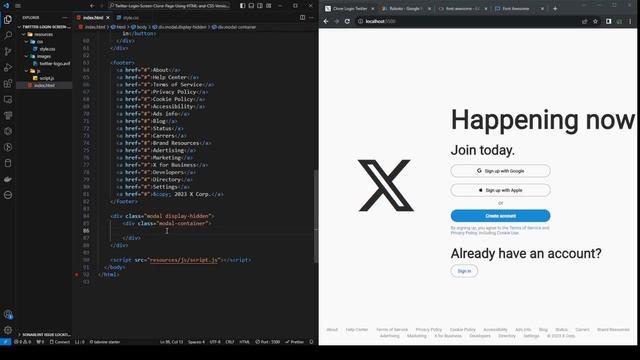Open style.css in the file tree
The height and width of the screenshot is (360, 640).
point(47,49)
